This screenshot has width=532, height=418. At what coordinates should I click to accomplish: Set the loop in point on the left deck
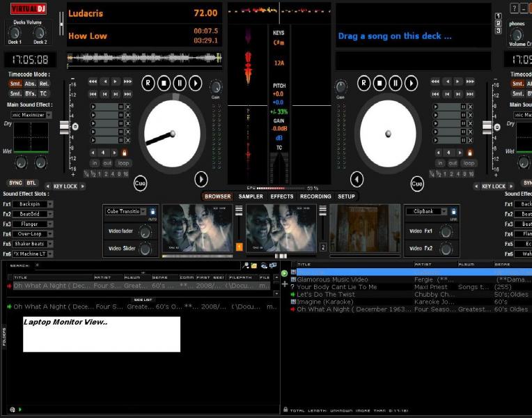pos(95,163)
